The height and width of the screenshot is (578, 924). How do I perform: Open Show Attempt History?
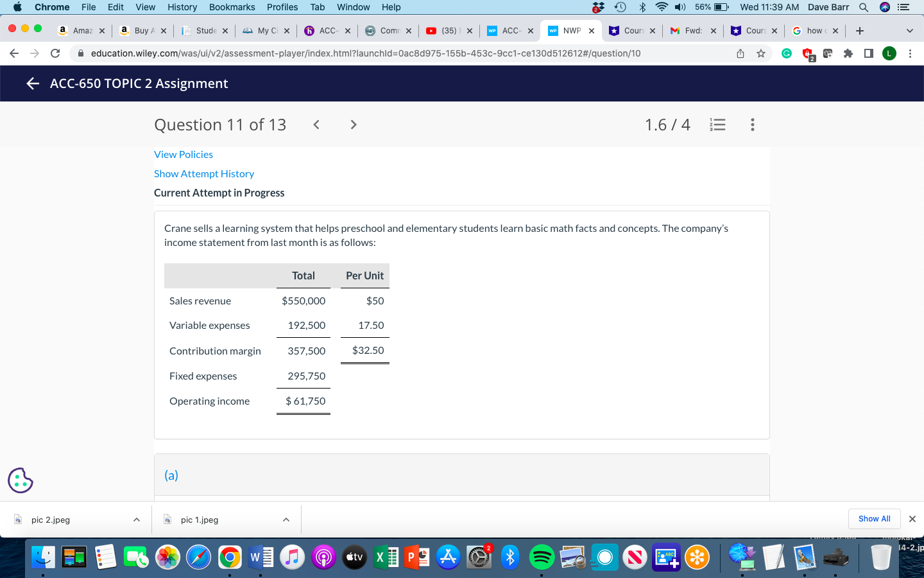pos(203,173)
